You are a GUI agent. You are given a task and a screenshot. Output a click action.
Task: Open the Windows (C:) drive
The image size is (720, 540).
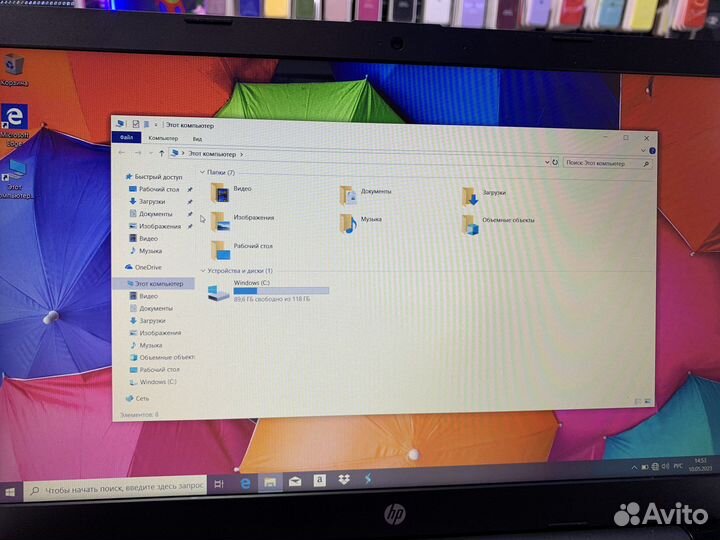(x=218, y=291)
